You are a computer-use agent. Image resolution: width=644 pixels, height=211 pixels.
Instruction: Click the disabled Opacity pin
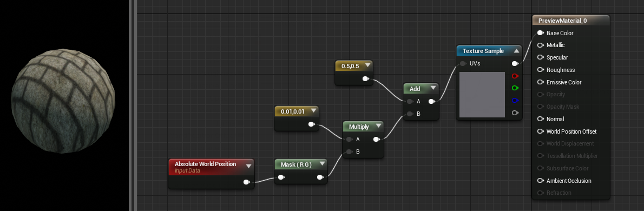pyautogui.click(x=541, y=95)
